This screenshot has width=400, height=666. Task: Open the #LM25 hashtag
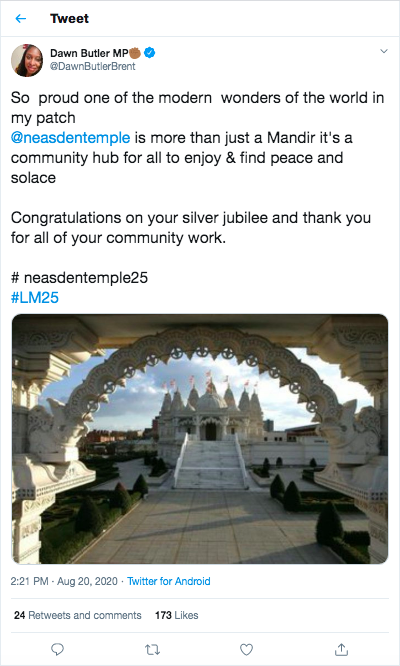(34, 297)
